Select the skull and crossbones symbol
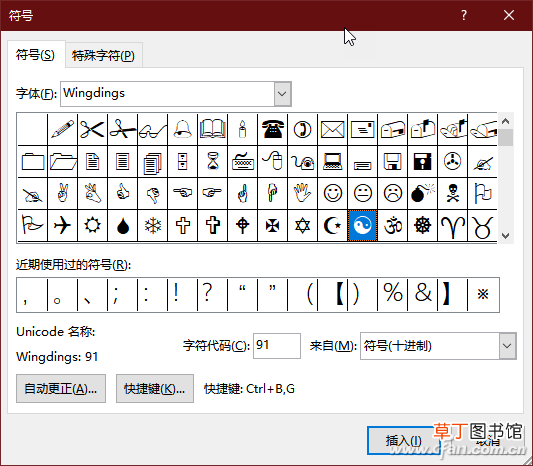Image resolution: width=533 pixels, height=466 pixels. pyautogui.click(x=452, y=193)
